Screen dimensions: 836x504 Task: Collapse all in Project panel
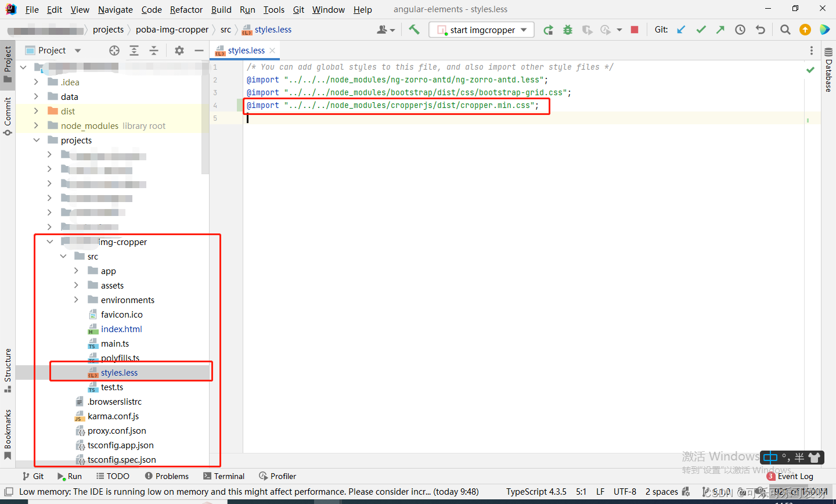click(154, 51)
